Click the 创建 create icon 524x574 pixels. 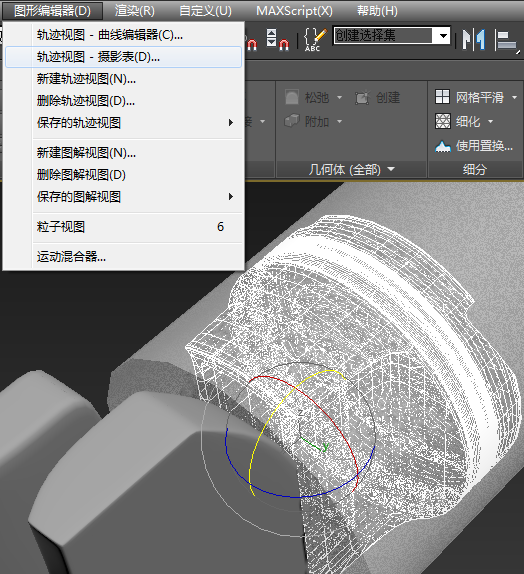click(362, 98)
